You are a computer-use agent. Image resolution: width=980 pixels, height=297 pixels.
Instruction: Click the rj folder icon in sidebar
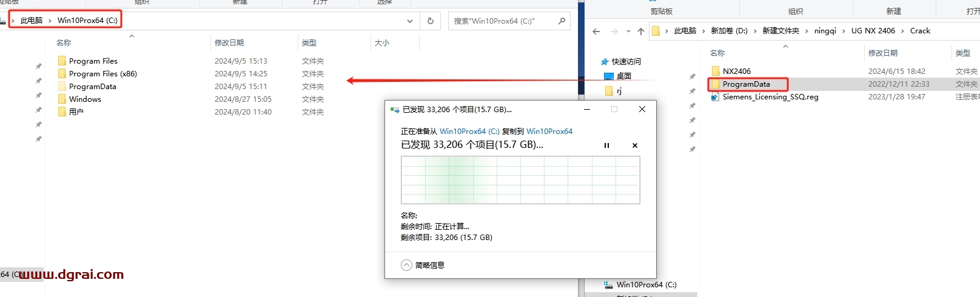coord(609,91)
